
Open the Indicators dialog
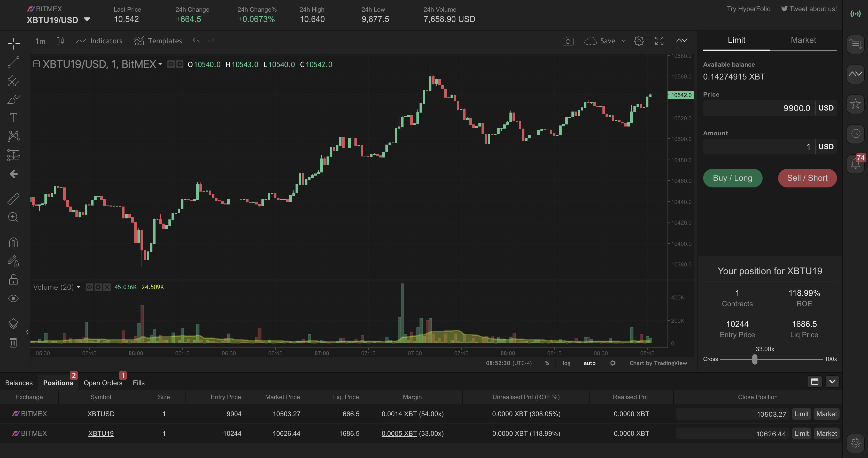[x=99, y=41]
